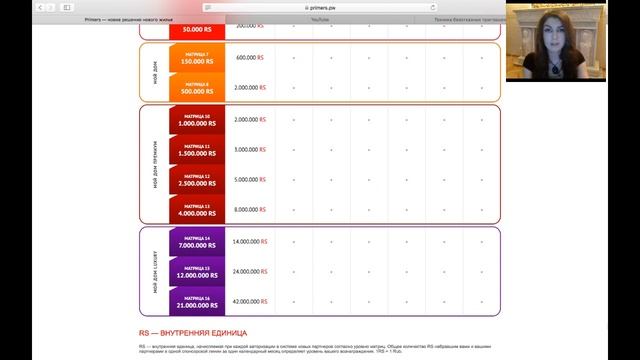Screen dimensions: 640x360
Task: Switch to the Primers tab
Action: [x=129, y=19]
